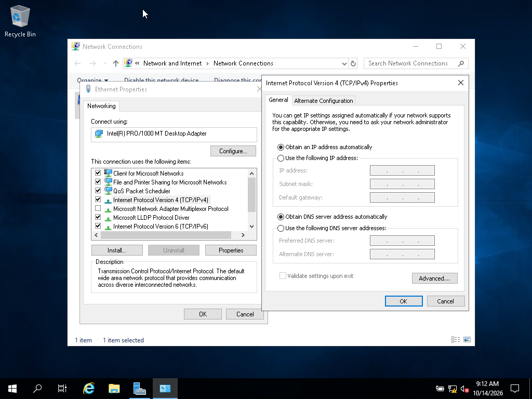Switch to large icons view in status bar
Viewport: 532px width, 399px height.
click(467, 340)
